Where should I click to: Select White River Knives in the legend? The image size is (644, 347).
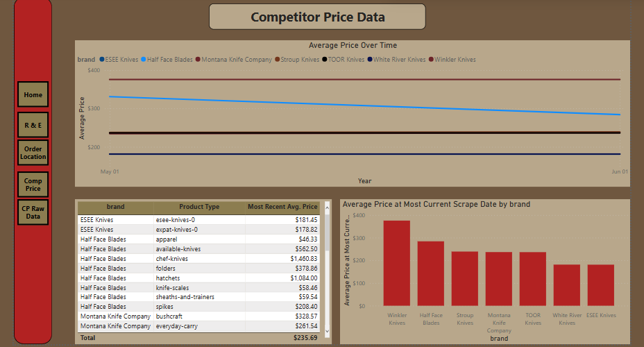coord(396,60)
